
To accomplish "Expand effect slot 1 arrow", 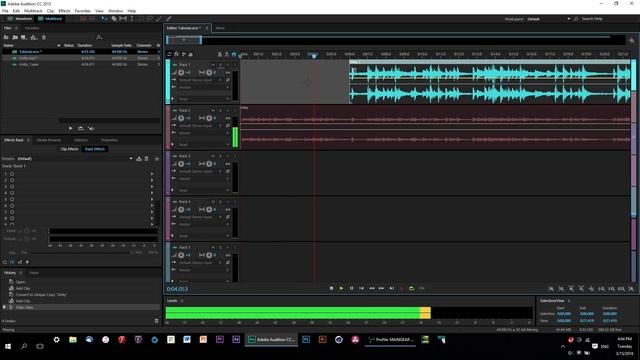I will (x=152, y=174).
